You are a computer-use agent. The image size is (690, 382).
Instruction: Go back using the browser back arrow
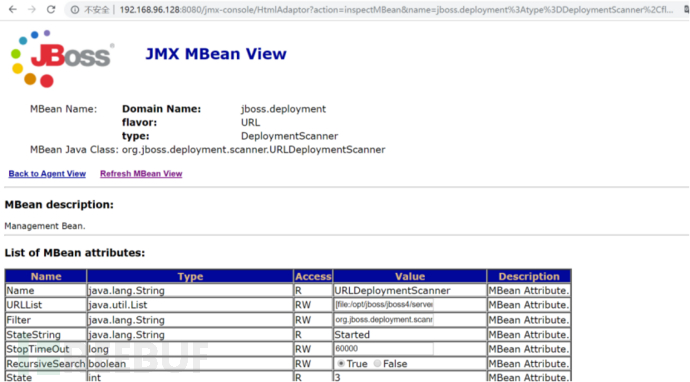(x=13, y=9)
